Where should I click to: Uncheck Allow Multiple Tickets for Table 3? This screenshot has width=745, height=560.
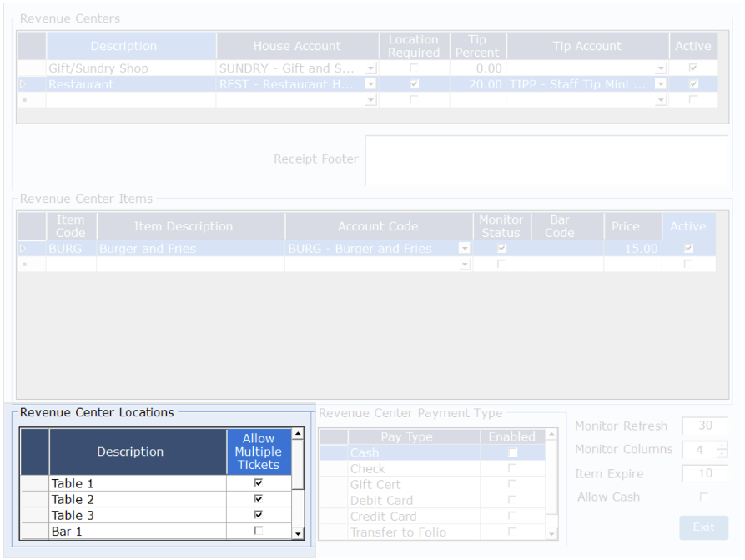click(258, 515)
